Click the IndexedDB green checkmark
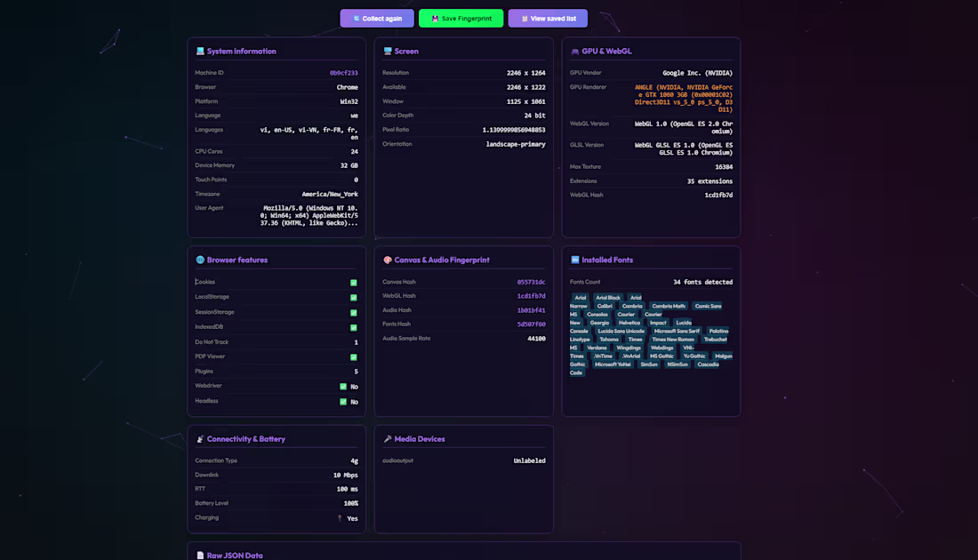The height and width of the screenshot is (560, 978). (x=354, y=327)
